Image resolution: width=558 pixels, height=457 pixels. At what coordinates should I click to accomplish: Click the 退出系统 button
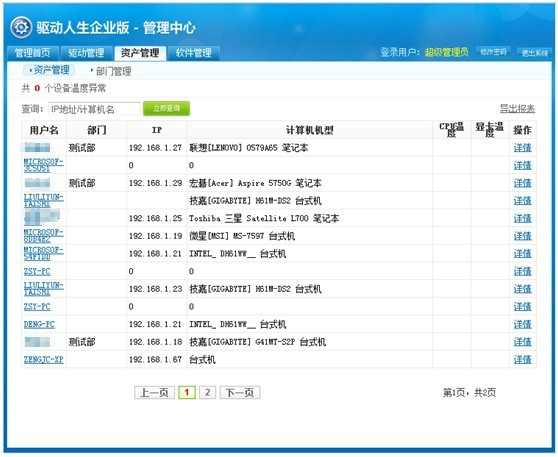pyautogui.click(x=534, y=53)
